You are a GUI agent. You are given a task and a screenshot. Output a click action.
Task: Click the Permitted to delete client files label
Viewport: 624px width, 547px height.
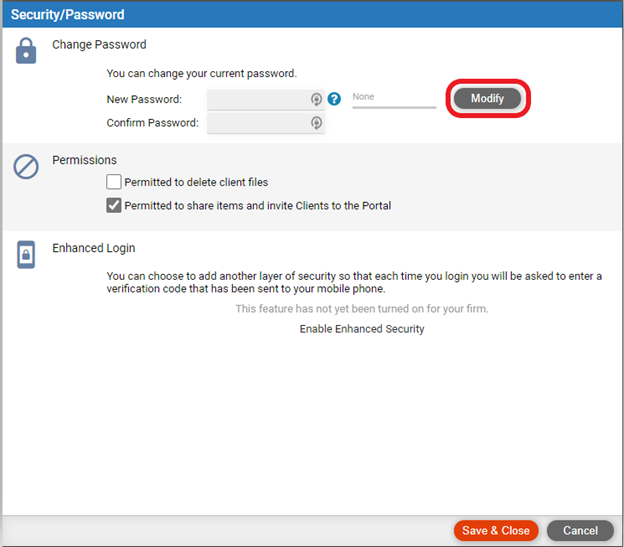(x=196, y=182)
